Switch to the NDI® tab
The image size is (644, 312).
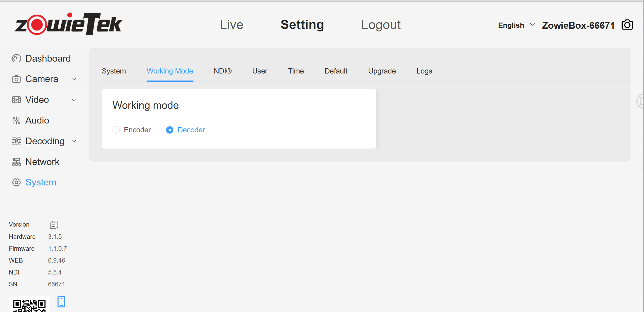pyautogui.click(x=222, y=71)
